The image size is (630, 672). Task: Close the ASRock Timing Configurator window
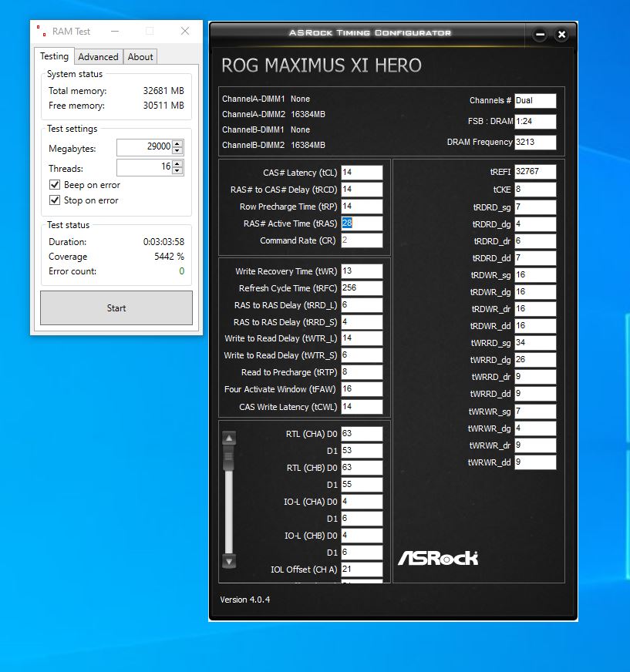pyautogui.click(x=561, y=35)
